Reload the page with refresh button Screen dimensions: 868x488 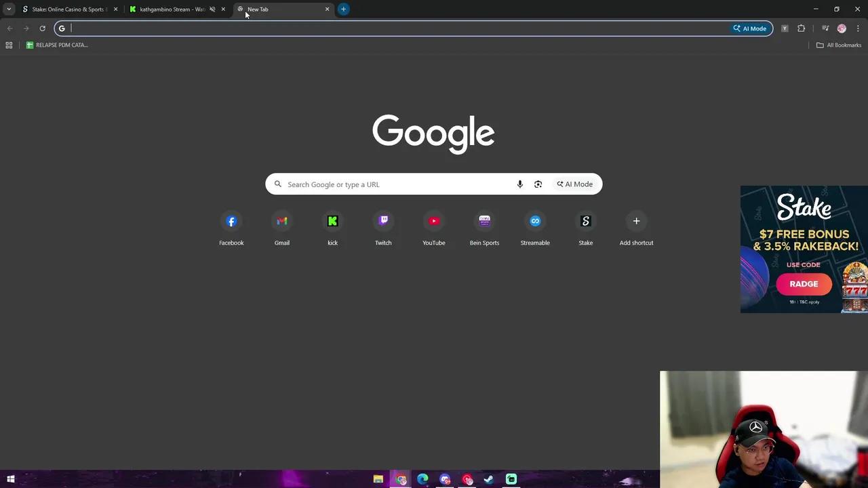point(42,28)
